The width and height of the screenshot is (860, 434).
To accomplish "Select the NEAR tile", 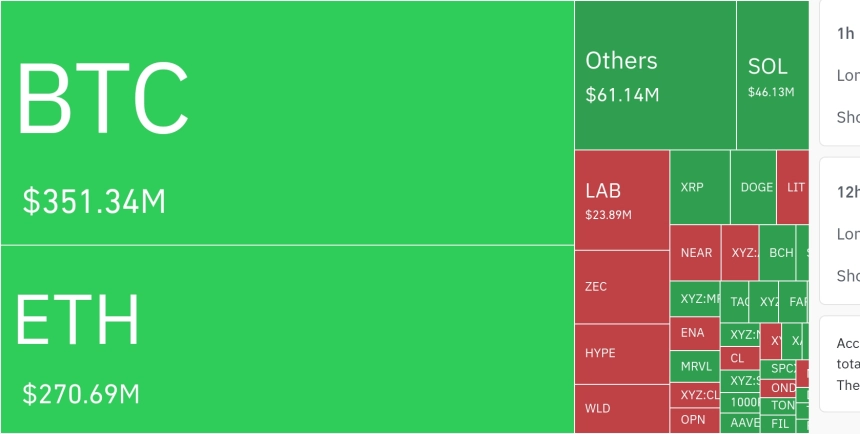I will [695, 252].
